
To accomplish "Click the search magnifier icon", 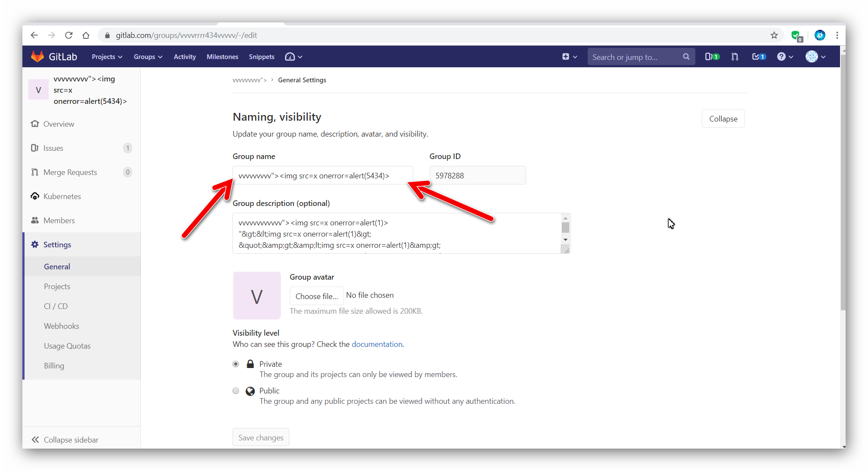I will coord(686,56).
